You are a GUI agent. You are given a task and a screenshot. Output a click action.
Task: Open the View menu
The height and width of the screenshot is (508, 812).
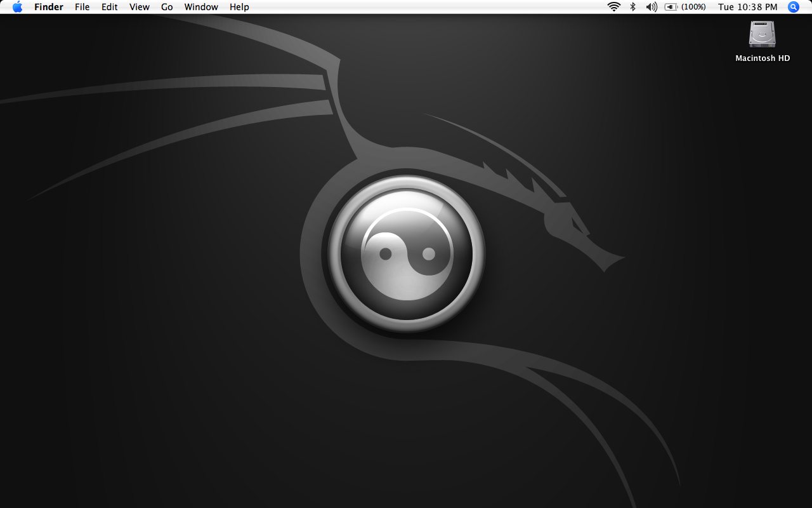[140, 7]
